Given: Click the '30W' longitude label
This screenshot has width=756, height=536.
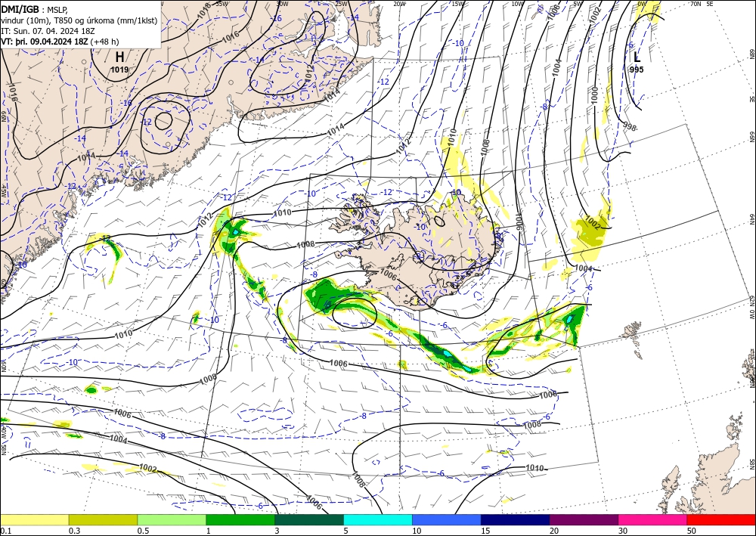Looking at the screenshot, I should coord(282,3).
